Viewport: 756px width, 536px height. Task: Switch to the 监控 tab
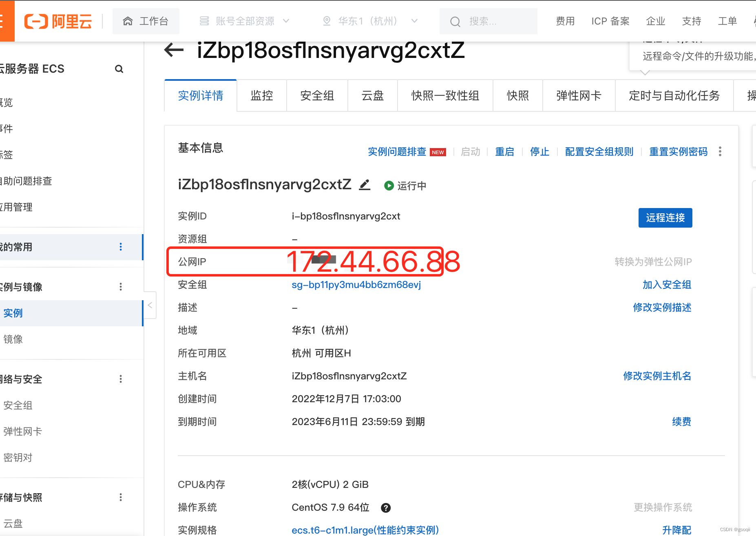click(262, 95)
